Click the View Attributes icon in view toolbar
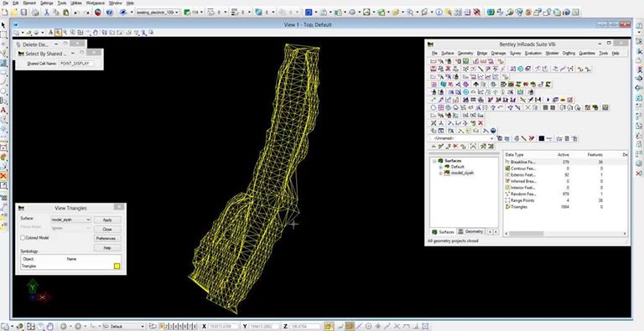The height and width of the screenshot is (331, 644). click(x=18, y=32)
